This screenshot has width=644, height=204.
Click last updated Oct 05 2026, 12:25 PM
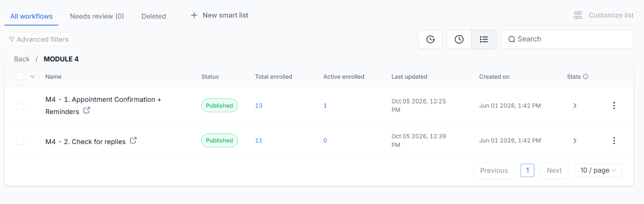pos(419,105)
